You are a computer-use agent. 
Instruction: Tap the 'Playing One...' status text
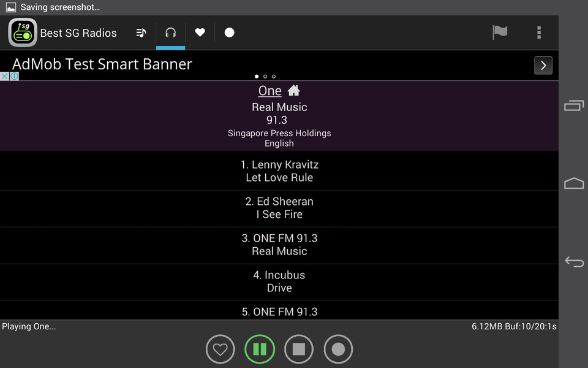[x=29, y=326]
